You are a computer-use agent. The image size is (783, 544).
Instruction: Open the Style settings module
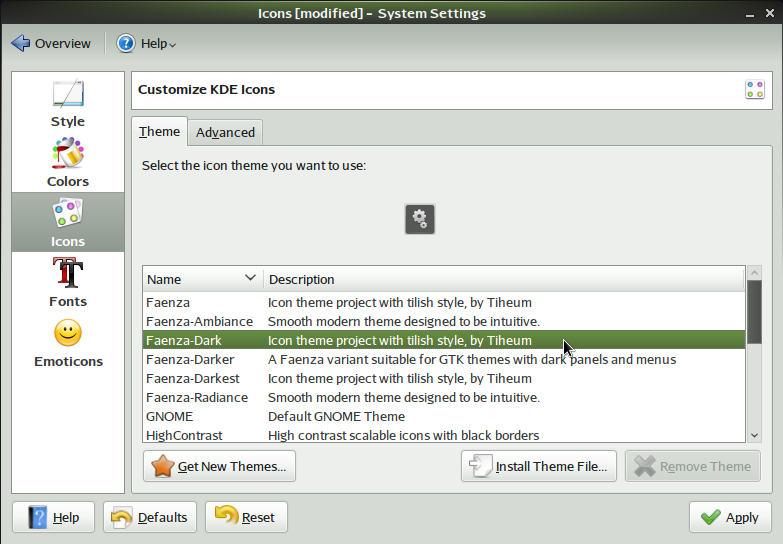[68, 102]
